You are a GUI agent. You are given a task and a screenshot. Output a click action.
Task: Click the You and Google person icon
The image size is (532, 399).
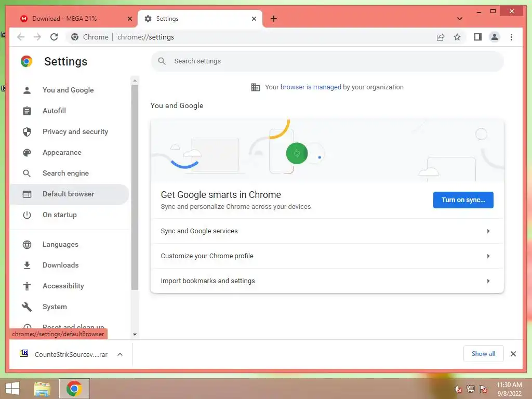(x=27, y=90)
